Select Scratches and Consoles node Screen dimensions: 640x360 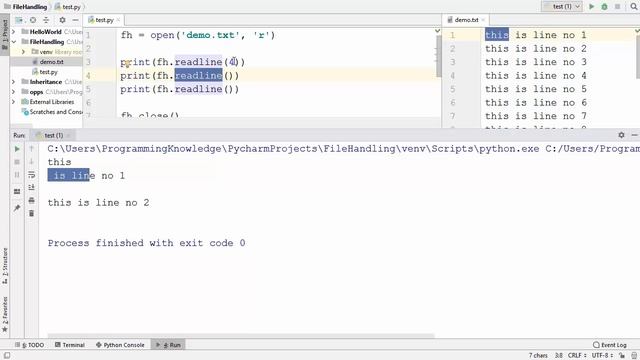click(52, 112)
